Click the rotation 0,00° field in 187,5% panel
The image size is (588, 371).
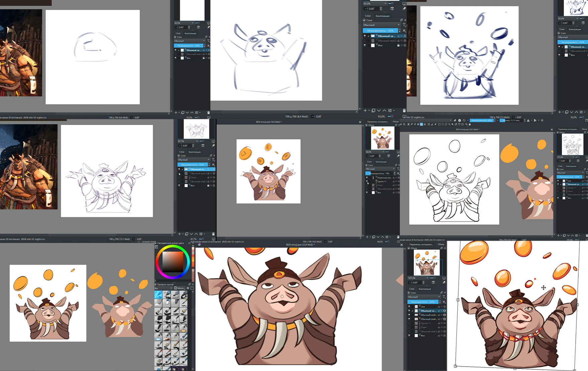[x=417, y=282]
